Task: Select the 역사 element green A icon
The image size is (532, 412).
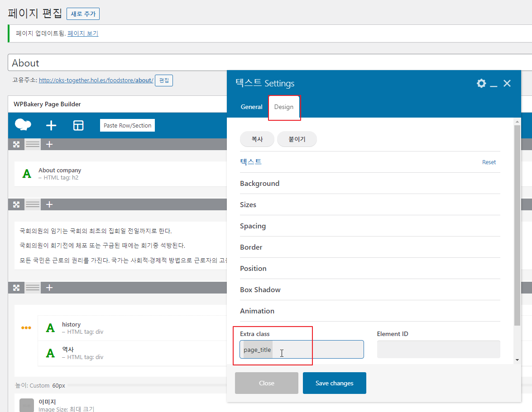Action: [x=50, y=353]
